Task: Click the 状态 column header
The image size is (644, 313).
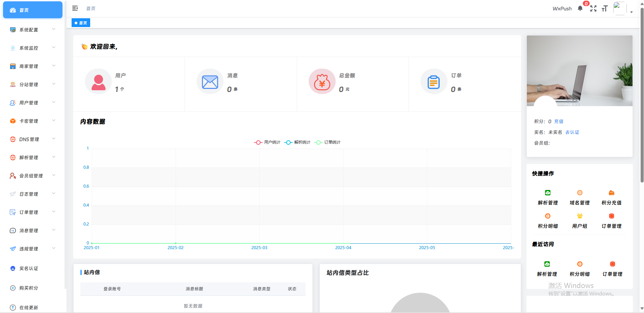Action: 292,289
